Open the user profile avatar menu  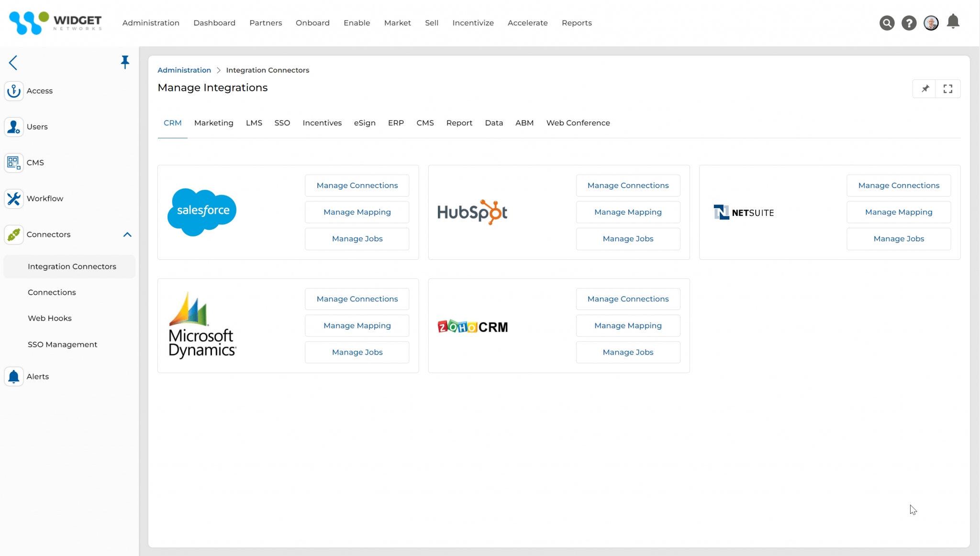click(931, 22)
